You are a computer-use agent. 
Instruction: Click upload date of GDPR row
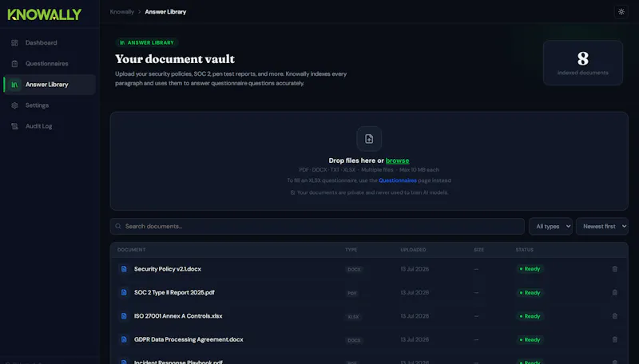point(415,339)
